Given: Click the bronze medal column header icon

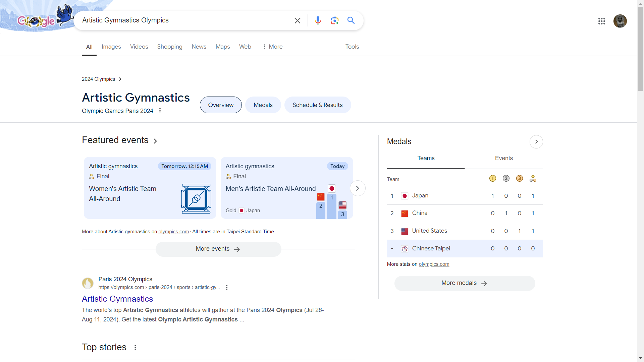Looking at the screenshot, I should coord(519,178).
